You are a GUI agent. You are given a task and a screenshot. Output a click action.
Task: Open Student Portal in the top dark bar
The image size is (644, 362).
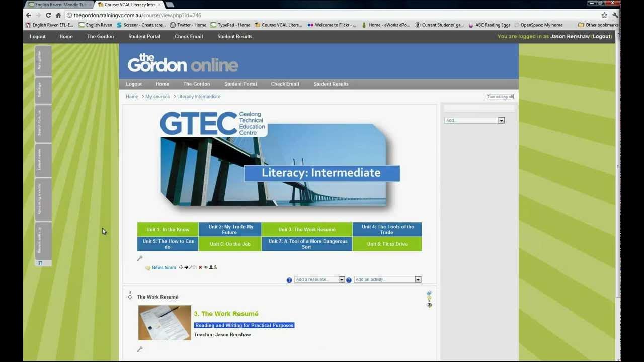coord(144,36)
